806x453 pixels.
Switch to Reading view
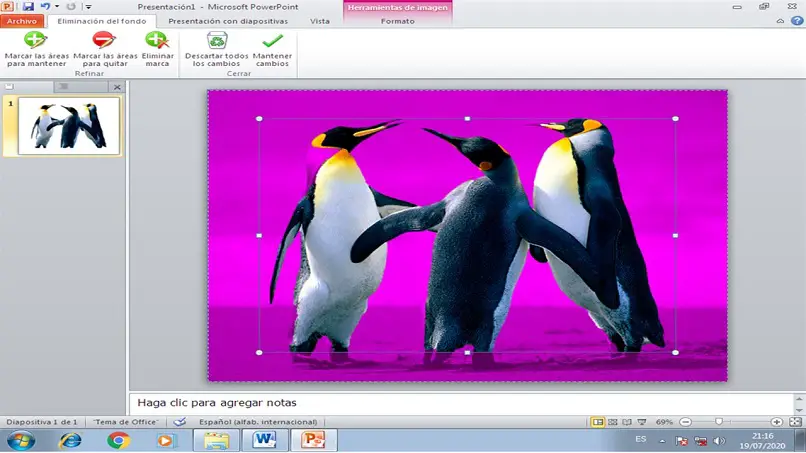tap(627, 422)
